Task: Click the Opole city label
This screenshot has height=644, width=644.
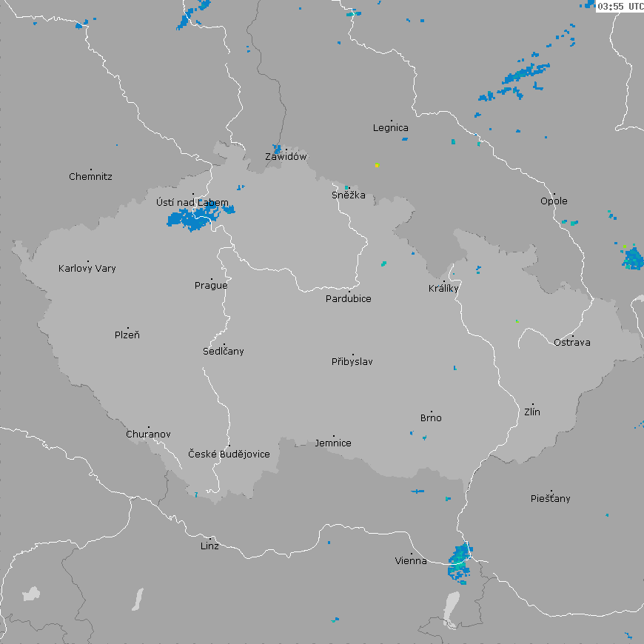Action: point(554,201)
